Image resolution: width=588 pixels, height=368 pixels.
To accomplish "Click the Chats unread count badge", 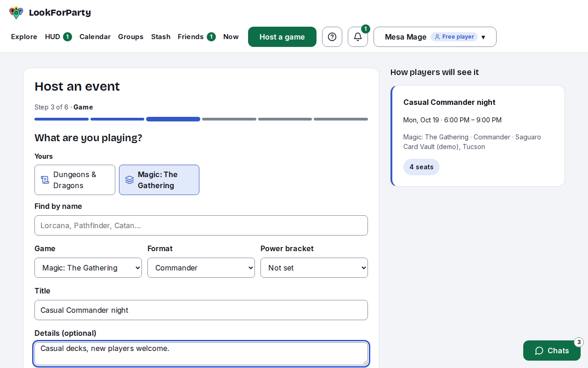I will [x=579, y=342].
